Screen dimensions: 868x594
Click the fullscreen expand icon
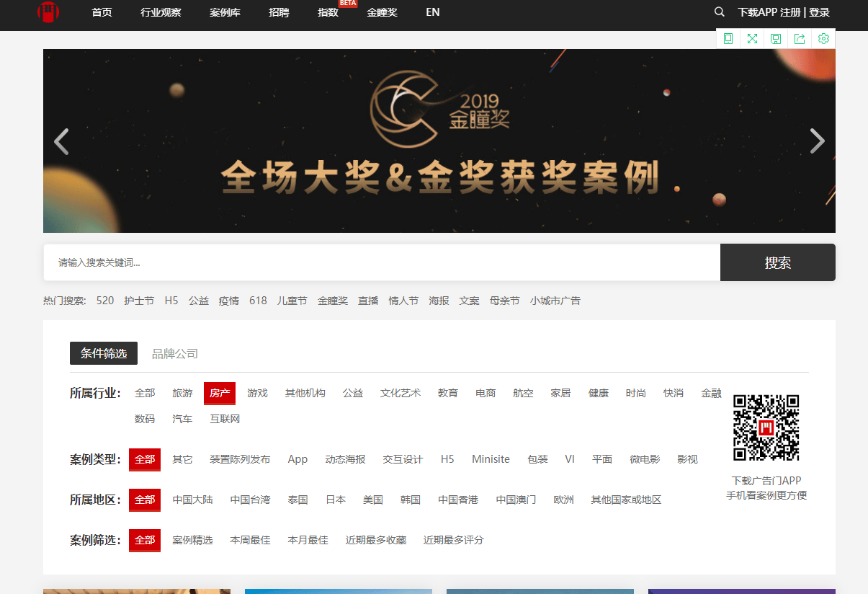751,38
